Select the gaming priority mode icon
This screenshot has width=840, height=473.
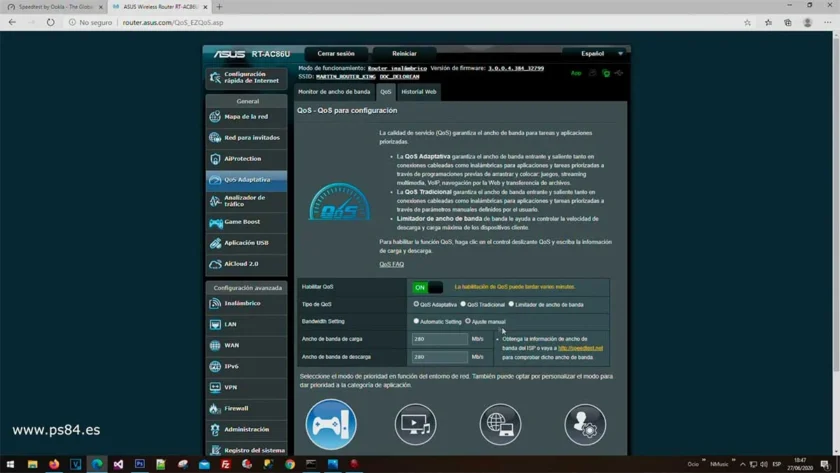pos(331,424)
